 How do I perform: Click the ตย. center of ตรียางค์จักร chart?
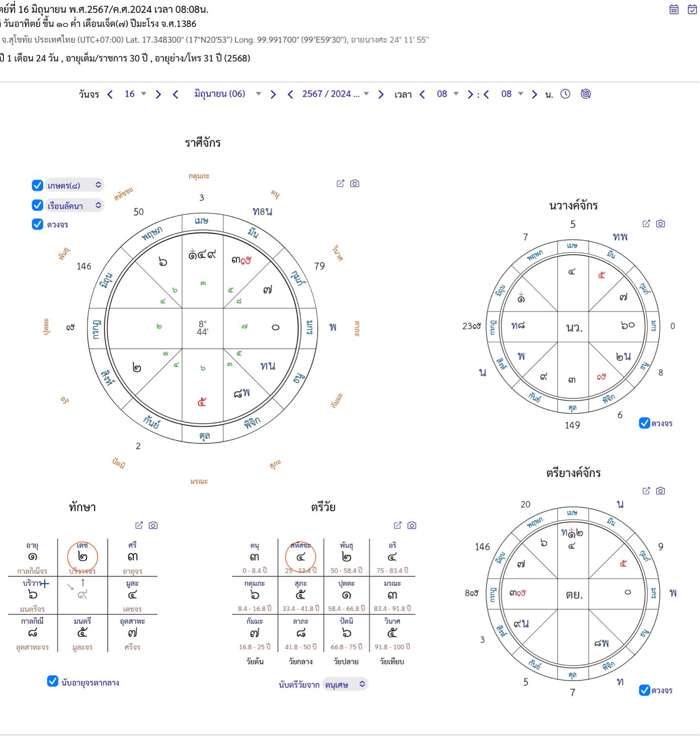(x=573, y=595)
